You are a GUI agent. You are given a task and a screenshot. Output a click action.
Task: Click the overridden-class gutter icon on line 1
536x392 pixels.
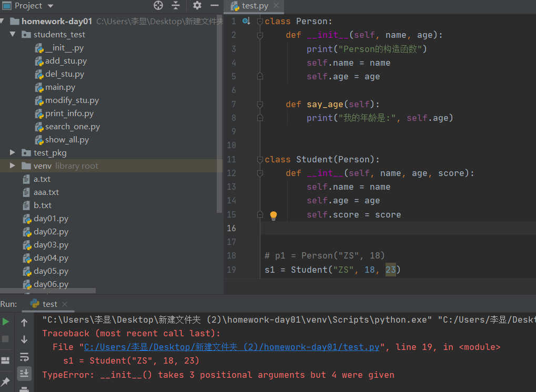click(246, 21)
